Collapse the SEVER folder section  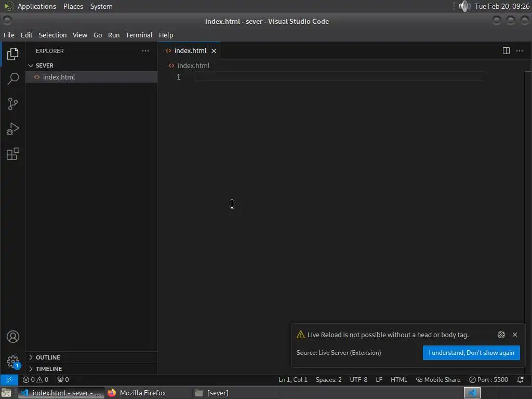point(91,65)
